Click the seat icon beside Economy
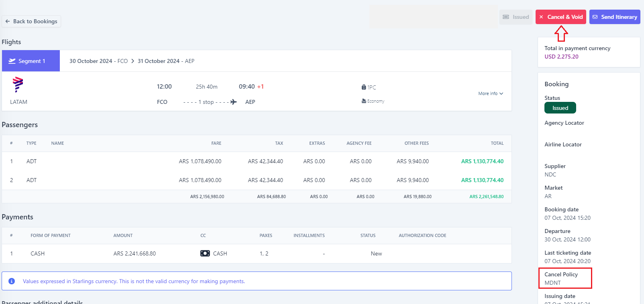 364,101
